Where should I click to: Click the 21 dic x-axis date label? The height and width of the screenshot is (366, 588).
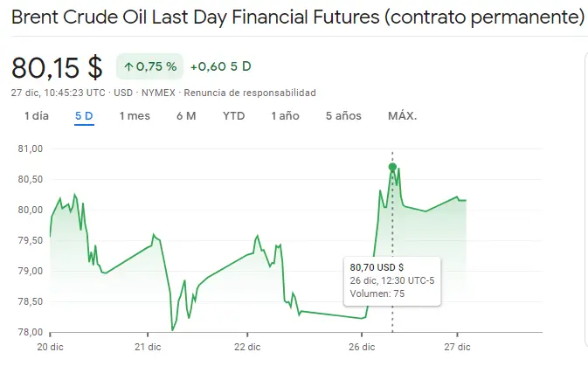point(149,346)
